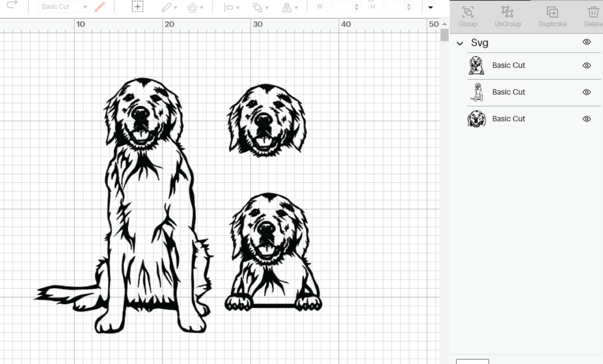Open the Basic Cut operation dropdown
The image size is (603, 364).
coord(64,7)
